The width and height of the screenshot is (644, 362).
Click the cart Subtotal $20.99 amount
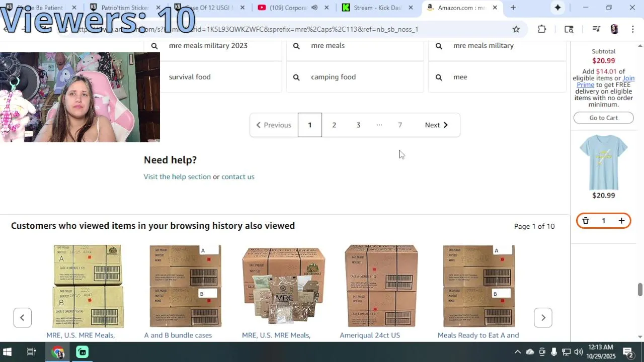pyautogui.click(x=603, y=61)
